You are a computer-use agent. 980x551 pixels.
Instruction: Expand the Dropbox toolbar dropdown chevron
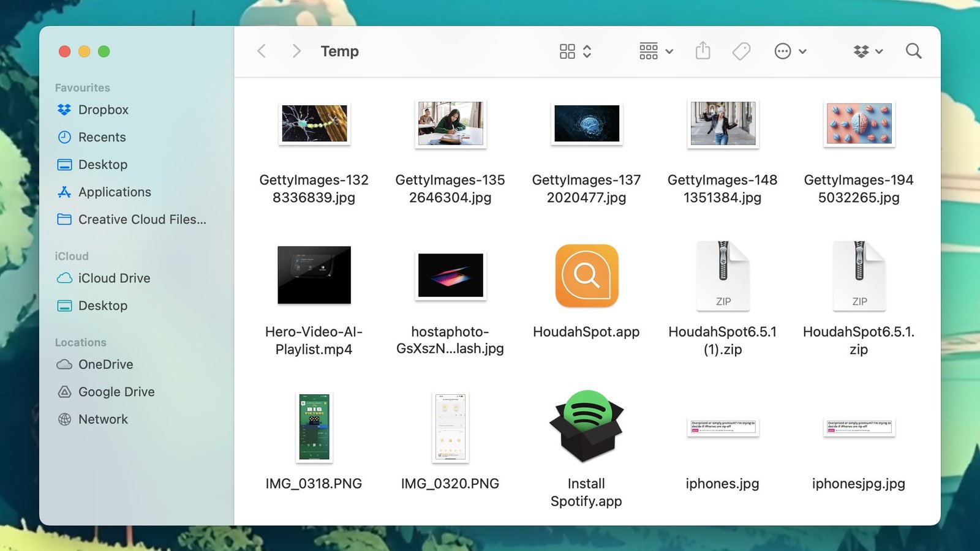[880, 51]
